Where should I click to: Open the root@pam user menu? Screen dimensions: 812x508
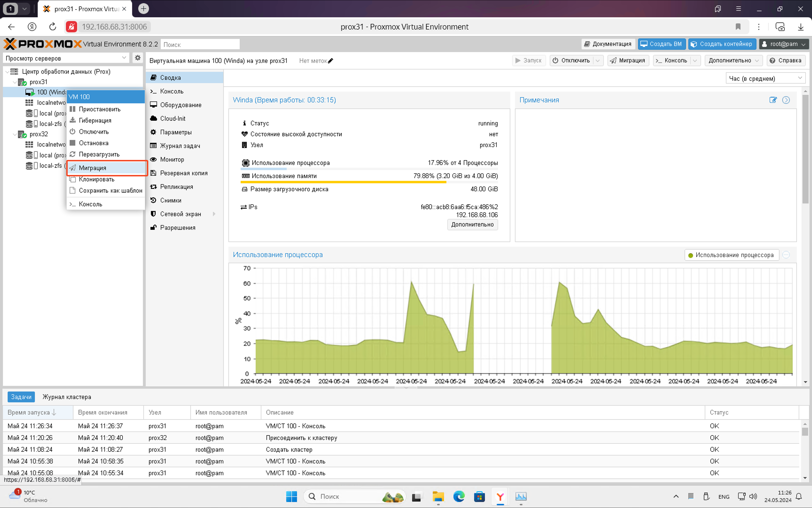(784, 44)
